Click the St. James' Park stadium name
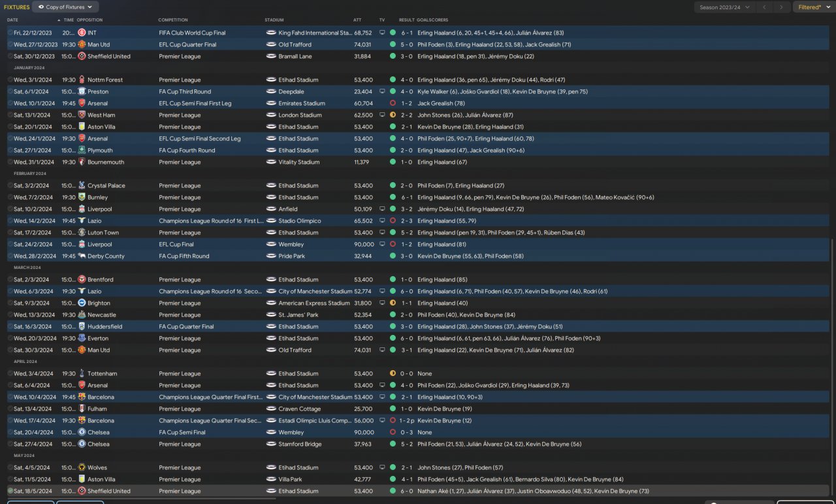 (x=298, y=315)
